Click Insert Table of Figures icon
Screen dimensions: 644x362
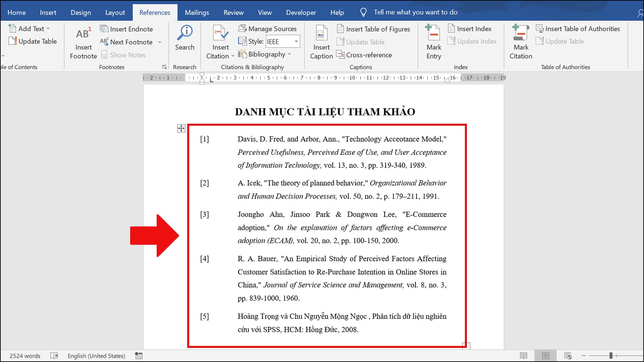[340, 28]
